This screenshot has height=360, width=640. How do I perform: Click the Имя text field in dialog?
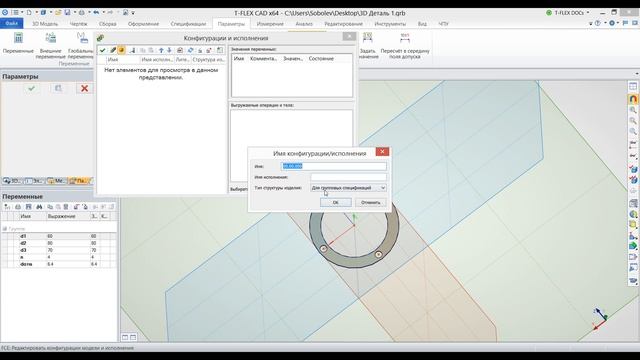click(334, 166)
